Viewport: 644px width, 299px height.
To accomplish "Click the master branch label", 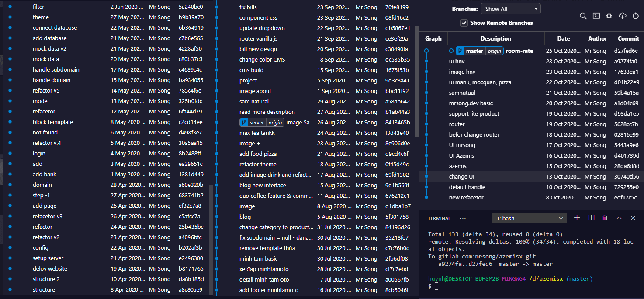I will pyautogui.click(x=474, y=51).
